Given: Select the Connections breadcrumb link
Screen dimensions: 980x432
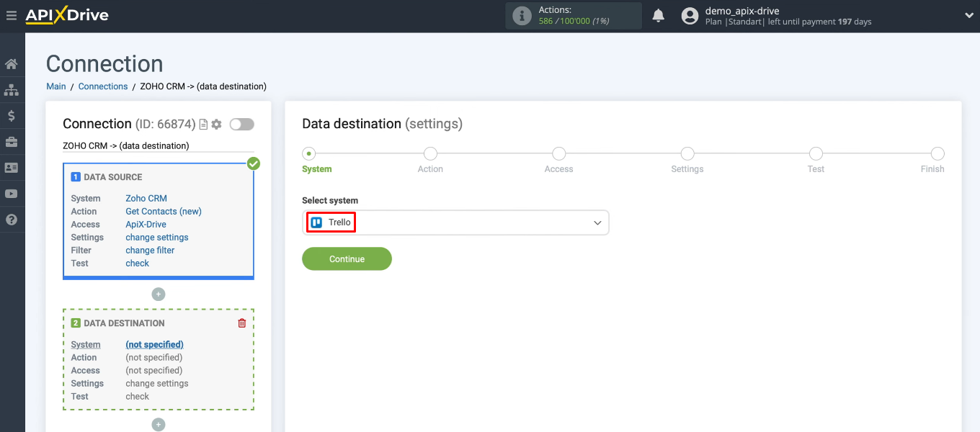Looking at the screenshot, I should coord(102,86).
